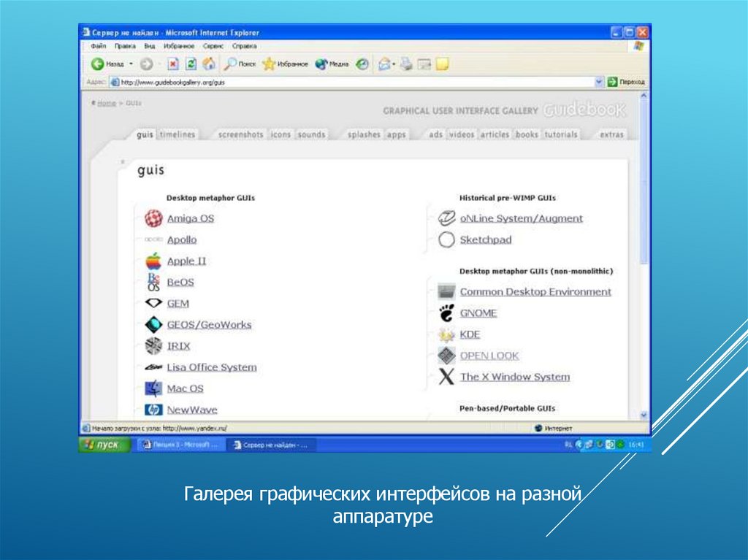Click the GEOS/GeoWorks globe icon

click(153, 324)
